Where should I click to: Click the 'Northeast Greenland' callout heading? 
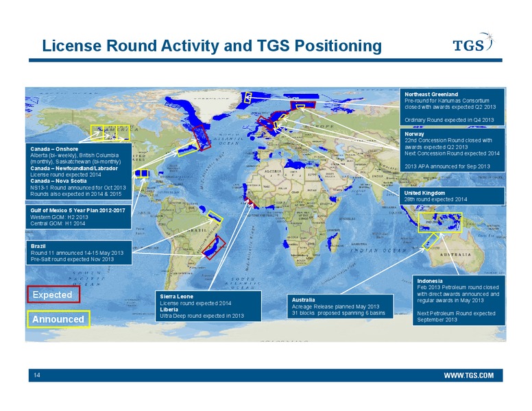[x=431, y=95]
